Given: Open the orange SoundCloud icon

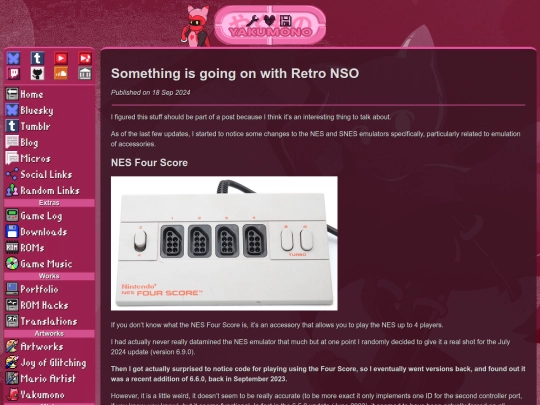Looking at the screenshot, I should tap(61, 73).
